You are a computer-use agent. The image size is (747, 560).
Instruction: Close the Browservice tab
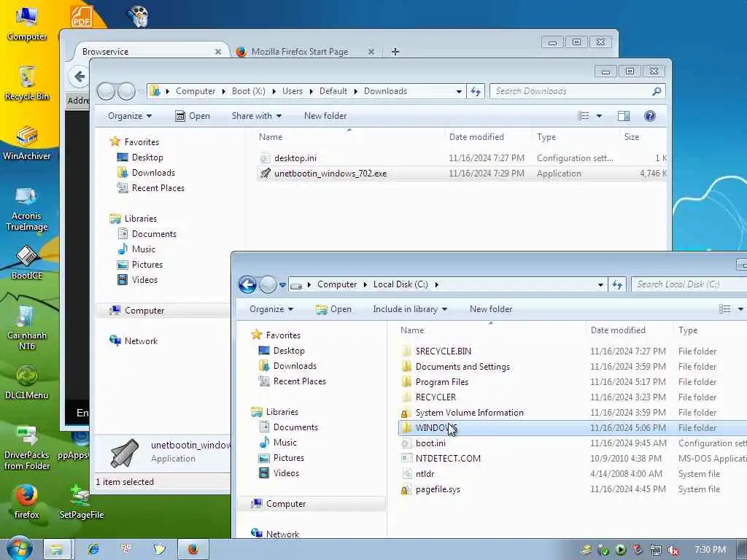217,52
